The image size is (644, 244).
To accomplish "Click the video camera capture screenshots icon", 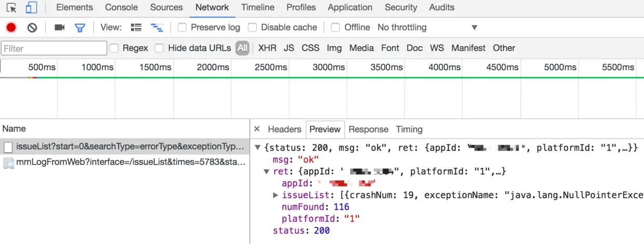I will pyautogui.click(x=59, y=28).
